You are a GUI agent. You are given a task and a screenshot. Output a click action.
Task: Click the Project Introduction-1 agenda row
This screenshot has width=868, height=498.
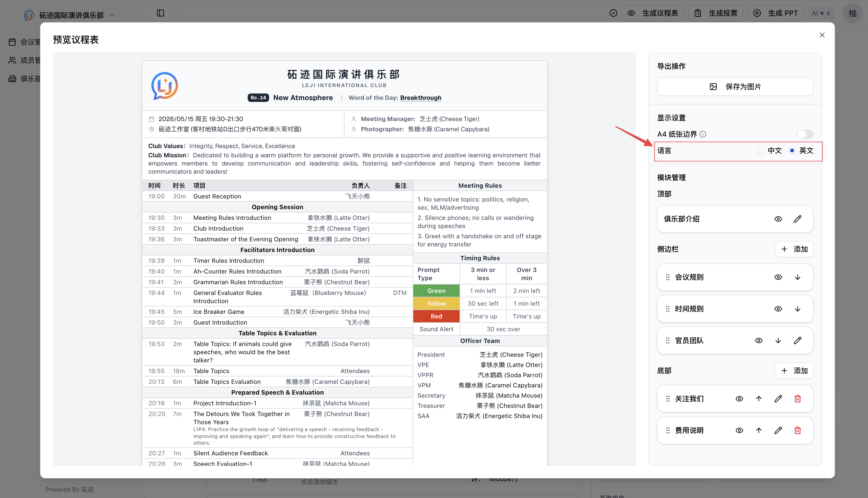(277, 403)
